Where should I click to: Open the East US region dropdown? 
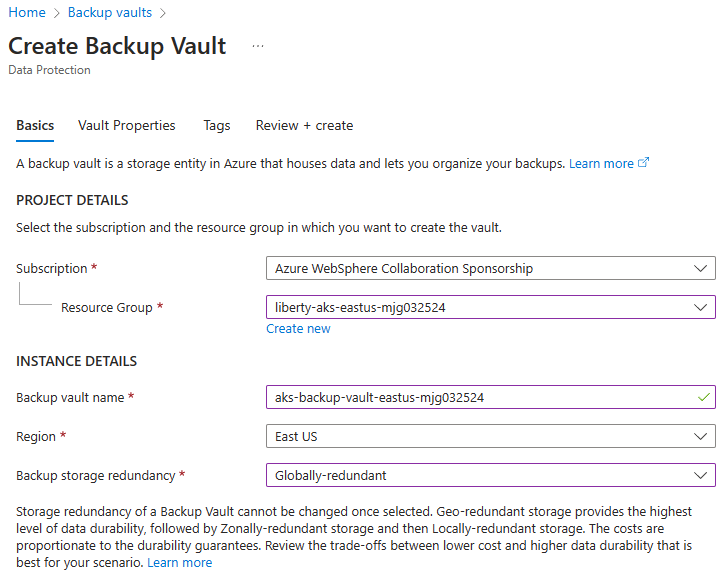491,436
